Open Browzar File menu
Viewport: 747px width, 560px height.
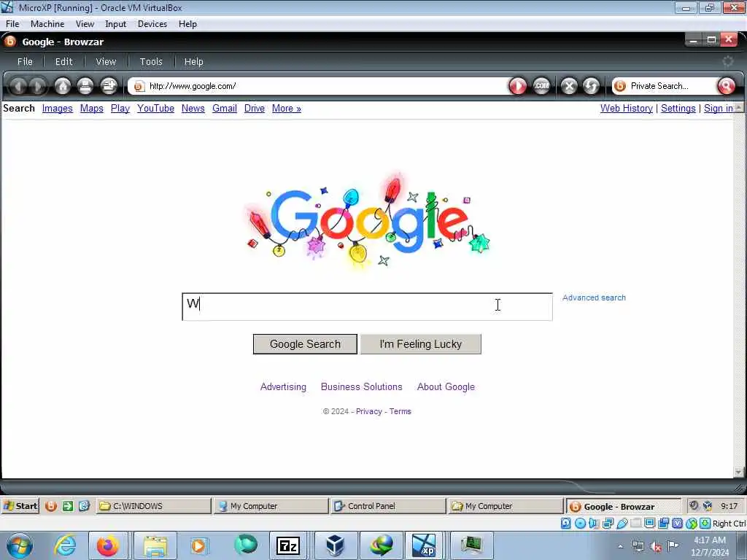pos(25,61)
